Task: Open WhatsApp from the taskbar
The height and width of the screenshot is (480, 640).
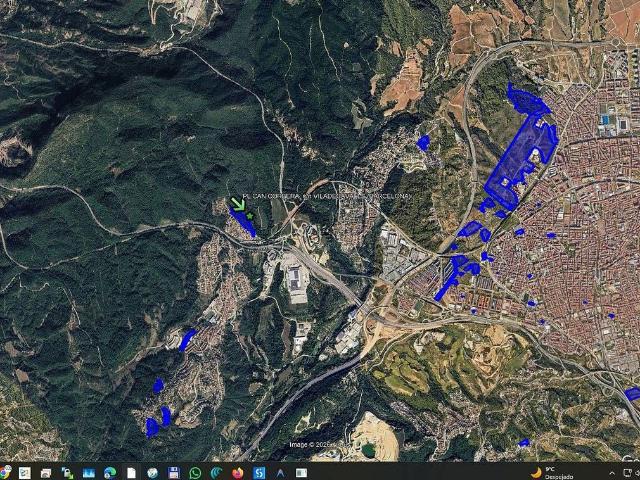Action: click(x=195, y=473)
